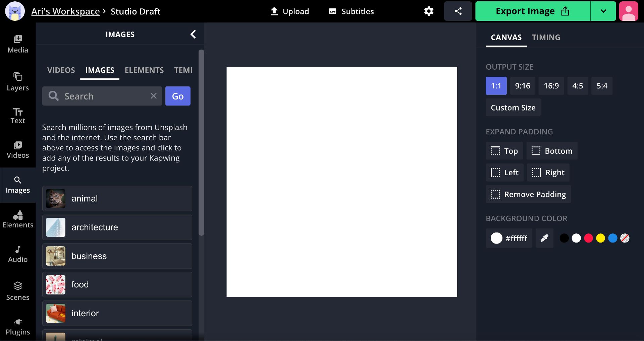Set output size to 16:9
Image resolution: width=644 pixels, height=341 pixels.
coord(551,86)
